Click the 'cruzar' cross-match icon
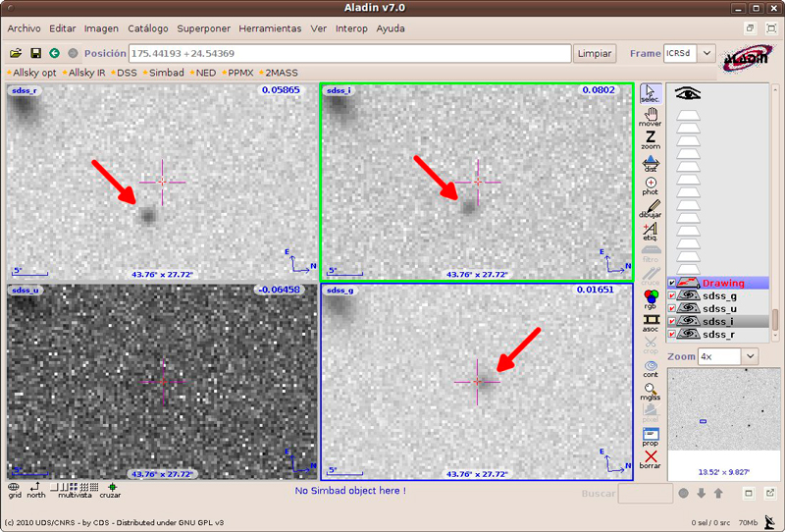The height and width of the screenshot is (532, 785). [111, 490]
